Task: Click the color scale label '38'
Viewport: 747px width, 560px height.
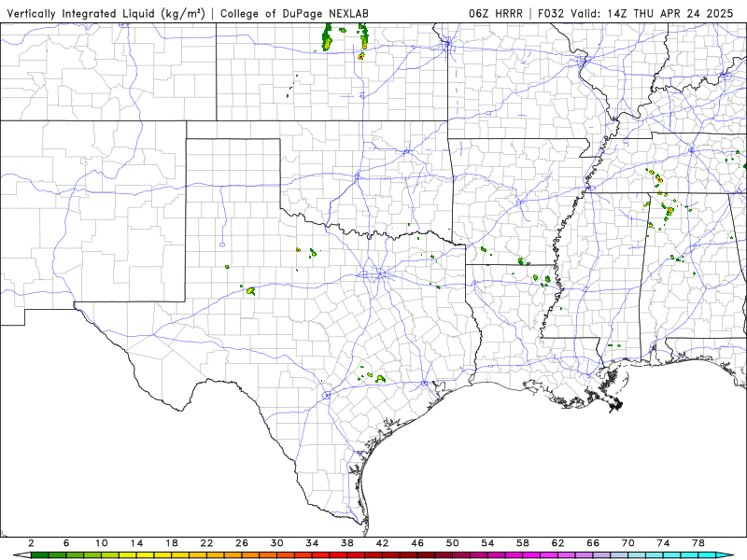Action: tap(347, 543)
